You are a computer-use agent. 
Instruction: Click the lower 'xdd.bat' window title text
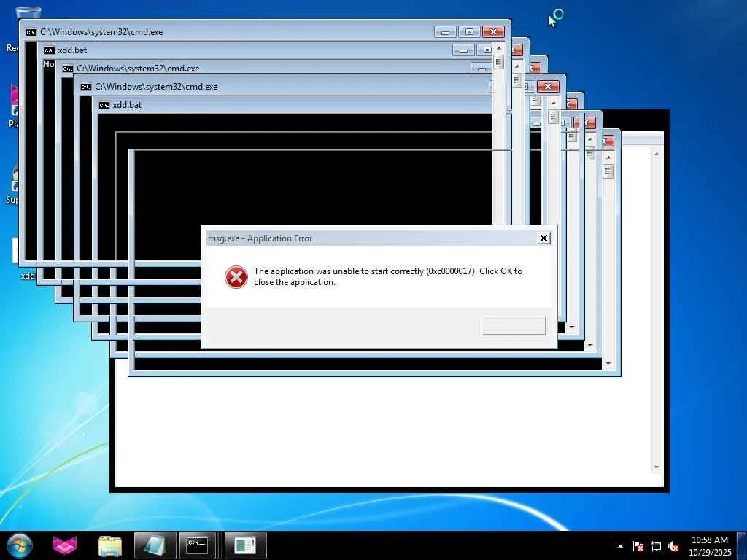(x=127, y=105)
